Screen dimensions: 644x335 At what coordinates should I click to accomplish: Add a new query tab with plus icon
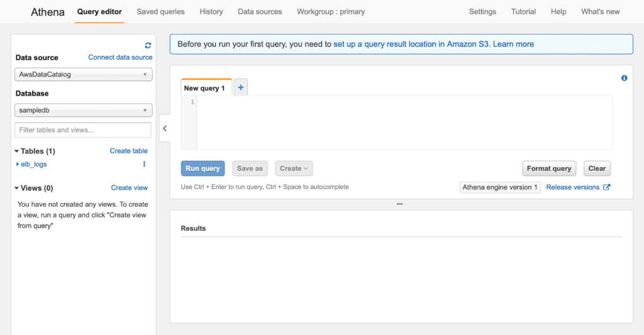(x=241, y=87)
